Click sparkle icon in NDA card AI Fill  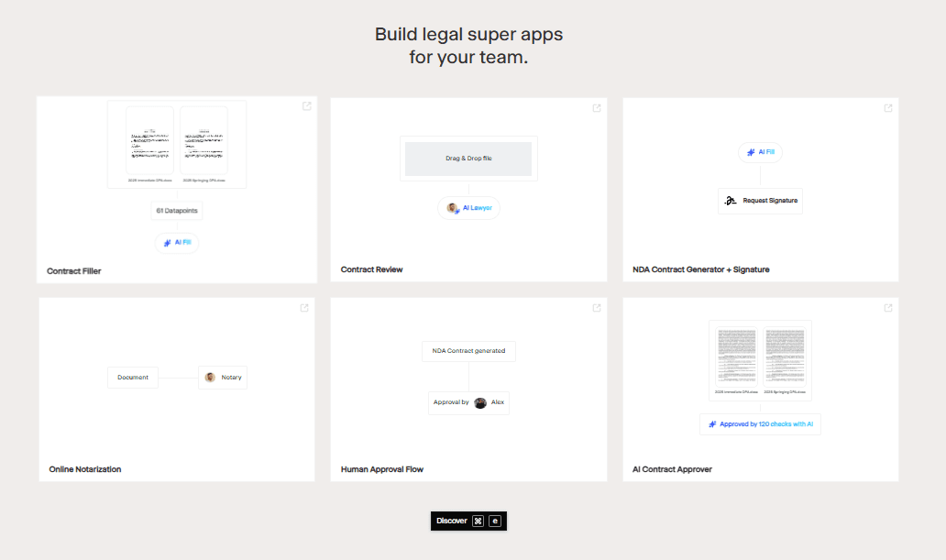(x=751, y=152)
